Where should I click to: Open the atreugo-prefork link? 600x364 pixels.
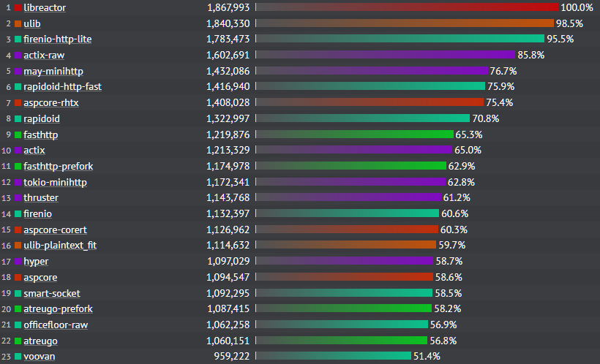coord(58,309)
